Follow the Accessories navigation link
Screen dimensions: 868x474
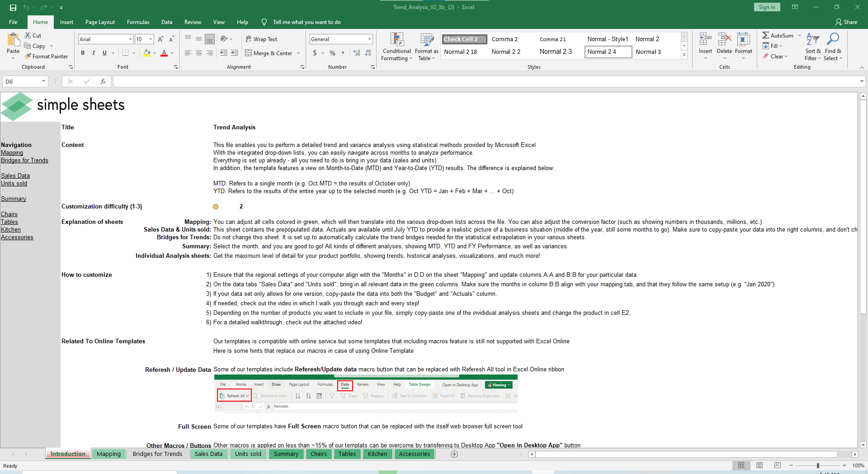coord(17,237)
